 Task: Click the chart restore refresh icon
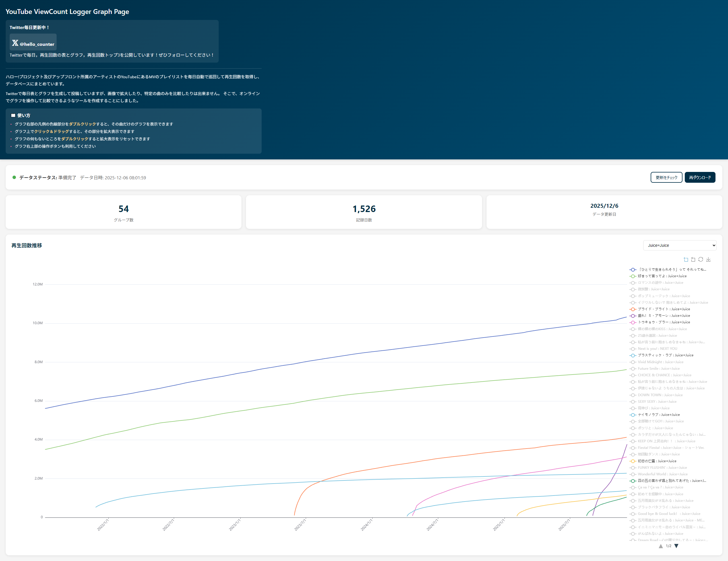(x=701, y=260)
